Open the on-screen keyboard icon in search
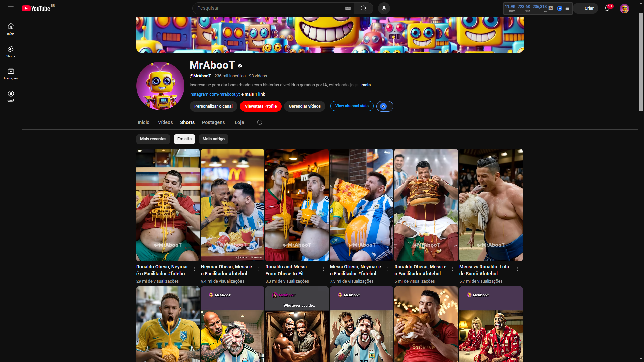Screen dimensions: 644x362 pyautogui.click(x=348, y=8)
